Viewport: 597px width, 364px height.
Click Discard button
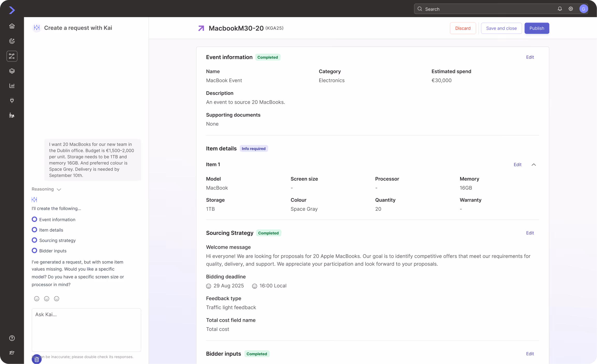(463, 28)
